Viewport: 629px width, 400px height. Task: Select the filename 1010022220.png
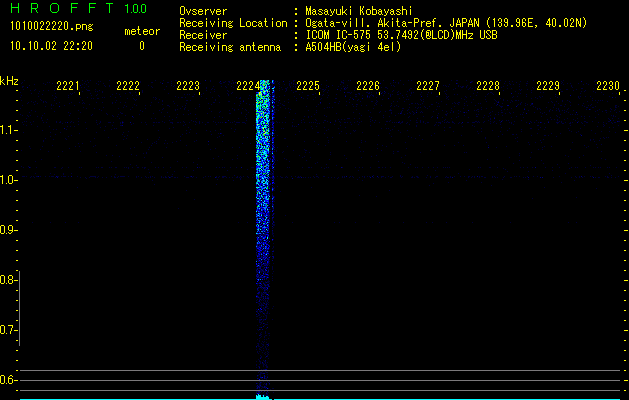[52, 26]
